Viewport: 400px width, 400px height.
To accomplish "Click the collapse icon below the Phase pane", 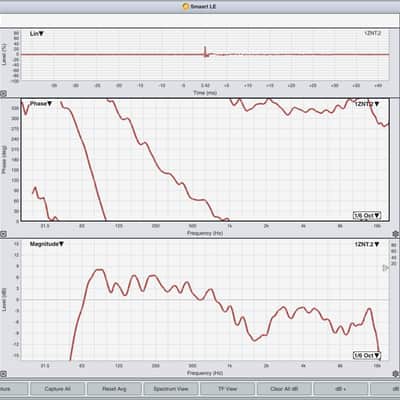I will pos(3,234).
